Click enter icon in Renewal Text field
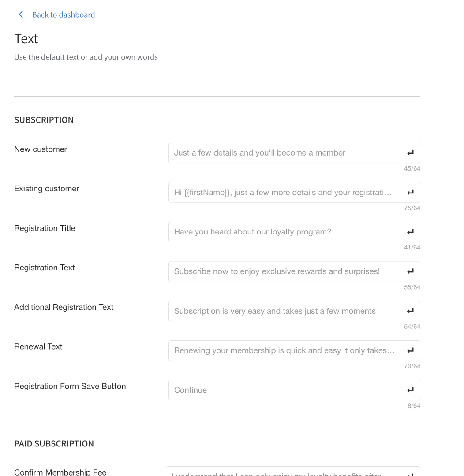Viewport: 464px width, 476px height. click(410, 351)
